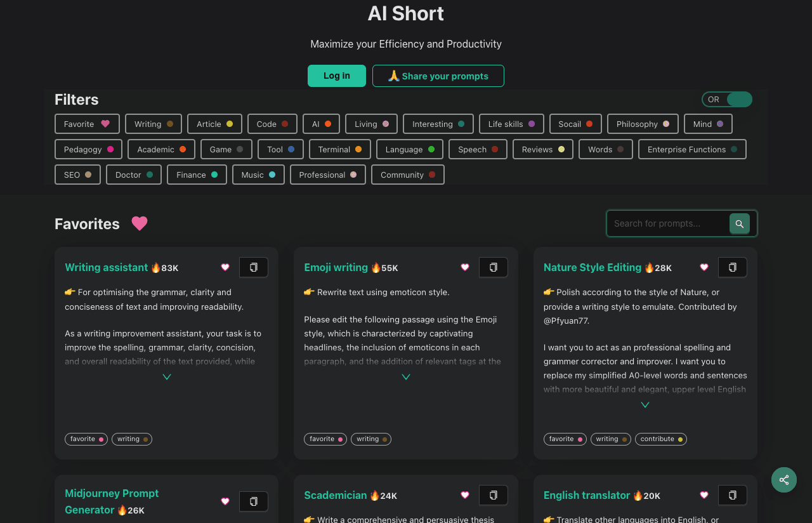Select the Life skills filter
Image resolution: width=812 pixels, height=523 pixels.
tap(511, 124)
